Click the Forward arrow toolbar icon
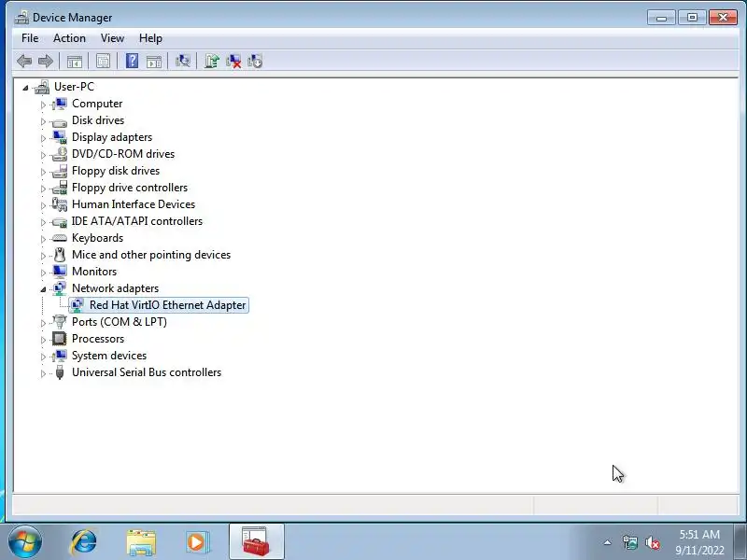747x560 pixels. pos(45,61)
